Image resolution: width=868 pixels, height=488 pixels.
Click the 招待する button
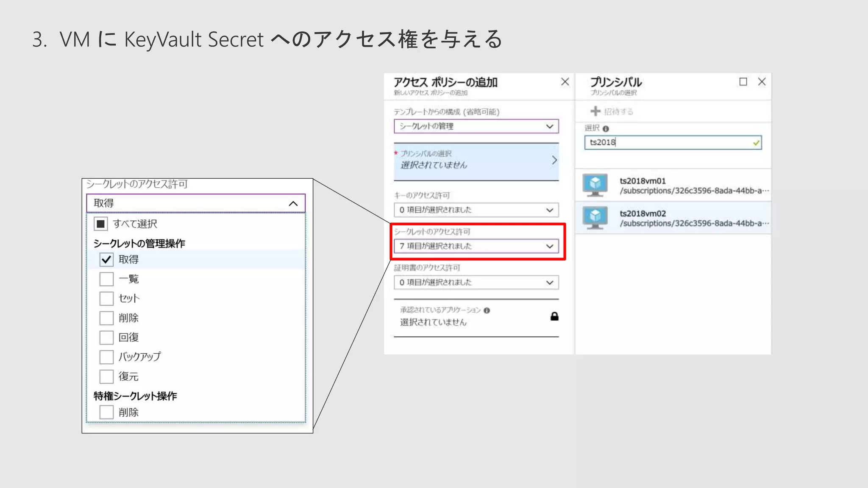(618, 111)
